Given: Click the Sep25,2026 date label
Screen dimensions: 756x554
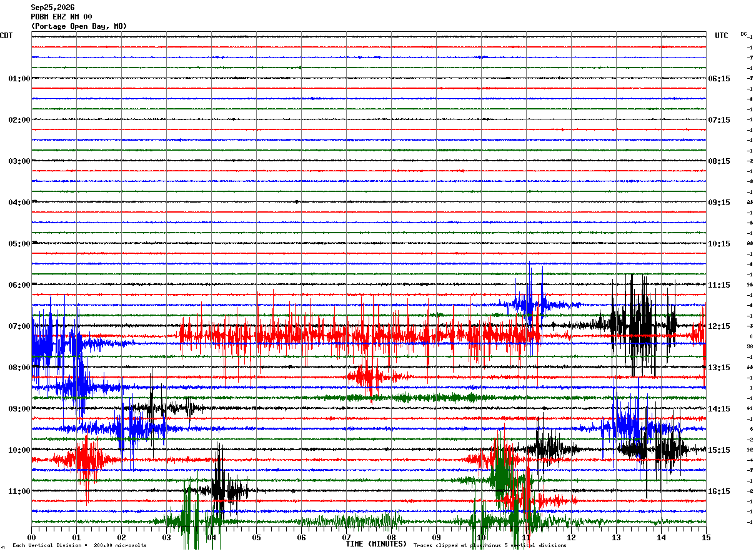Looking at the screenshot, I should 52,8.
